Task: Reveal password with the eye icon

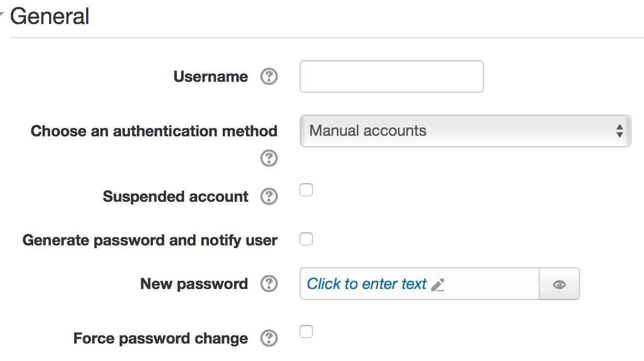Action: (559, 284)
